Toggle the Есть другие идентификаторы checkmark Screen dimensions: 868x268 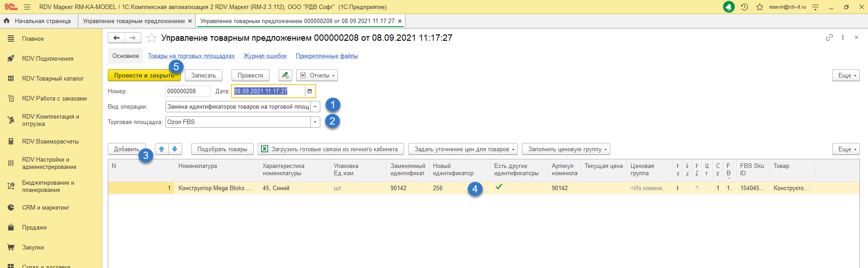pos(499,187)
